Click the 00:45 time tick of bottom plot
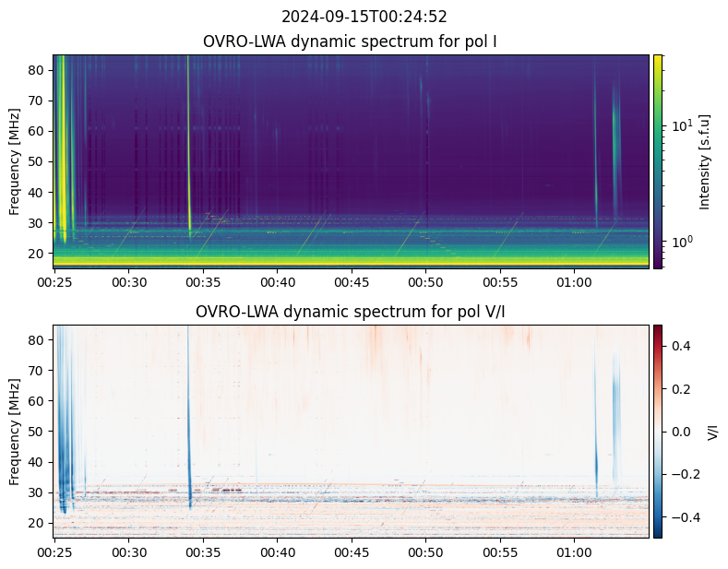The height and width of the screenshot is (569, 728). 352,552
